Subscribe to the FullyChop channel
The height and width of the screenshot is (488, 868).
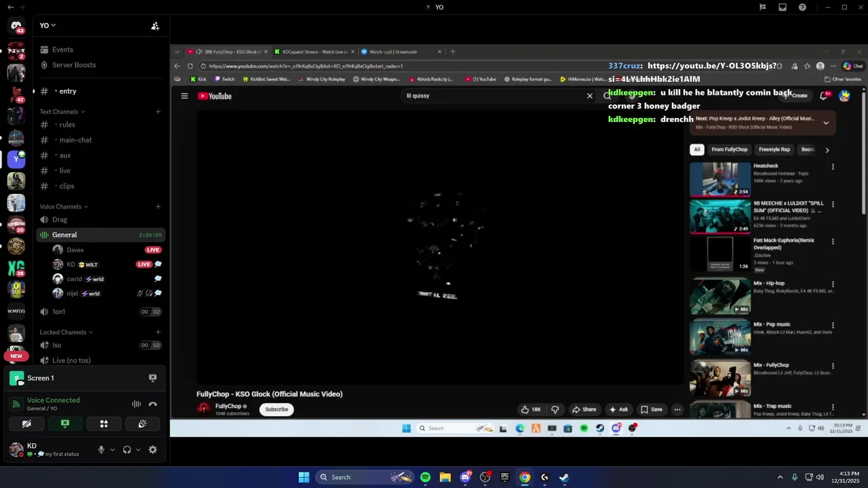(277, 409)
